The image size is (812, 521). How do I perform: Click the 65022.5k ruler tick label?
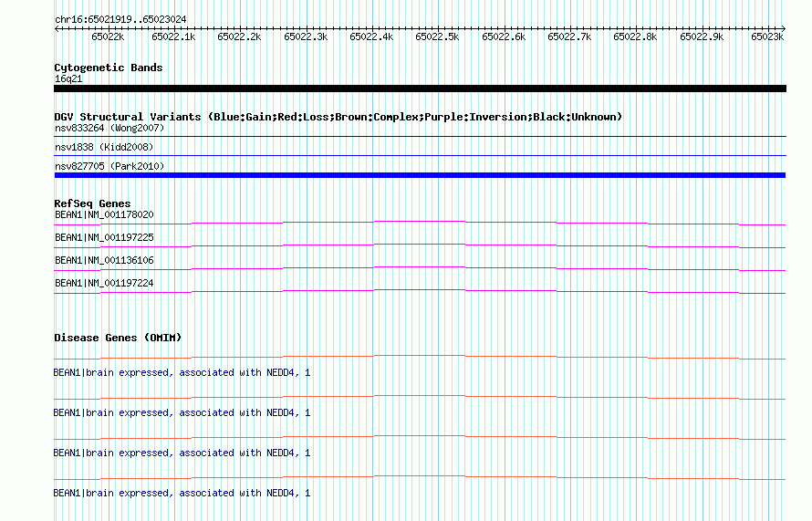pos(437,36)
